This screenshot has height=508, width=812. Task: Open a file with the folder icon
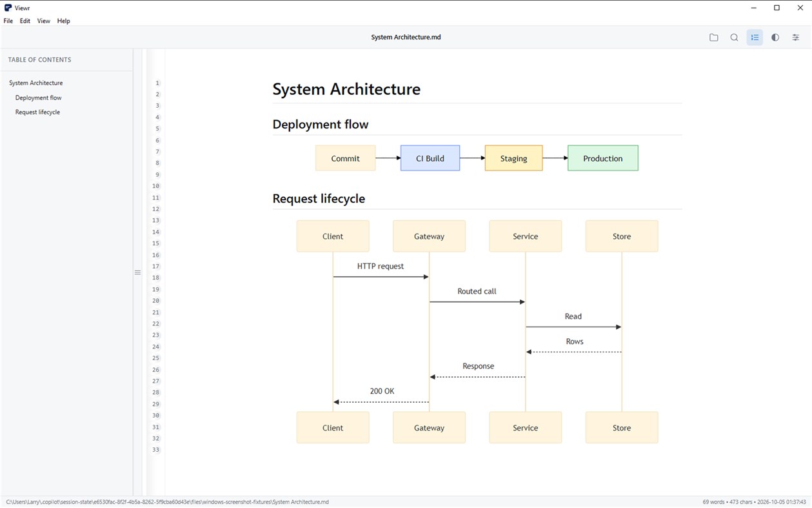point(713,37)
